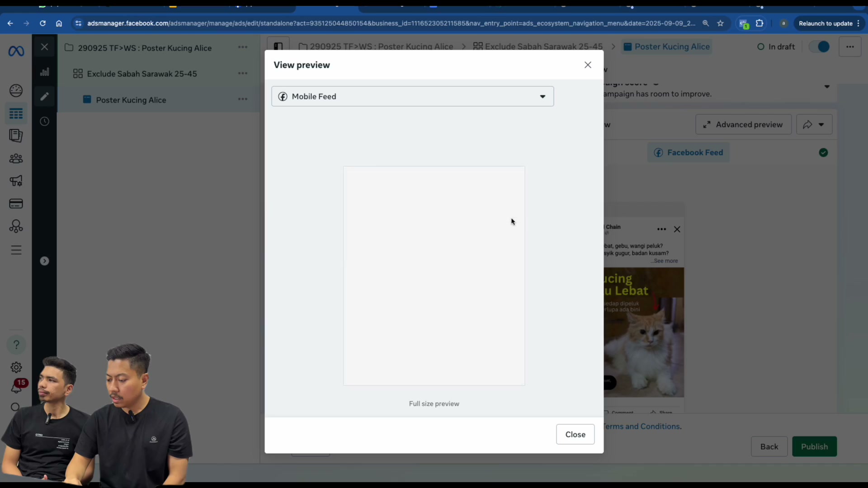Collapse the campaign score section arrow
Image resolution: width=868 pixels, height=488 pixels.
click(x=827, y=86)
